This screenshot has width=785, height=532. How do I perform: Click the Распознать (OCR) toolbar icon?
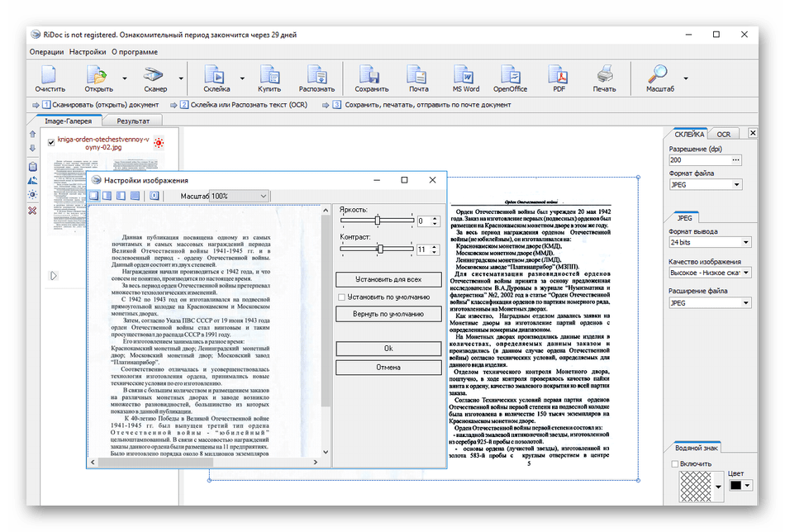pyautogui.click(x=316, y=79)
